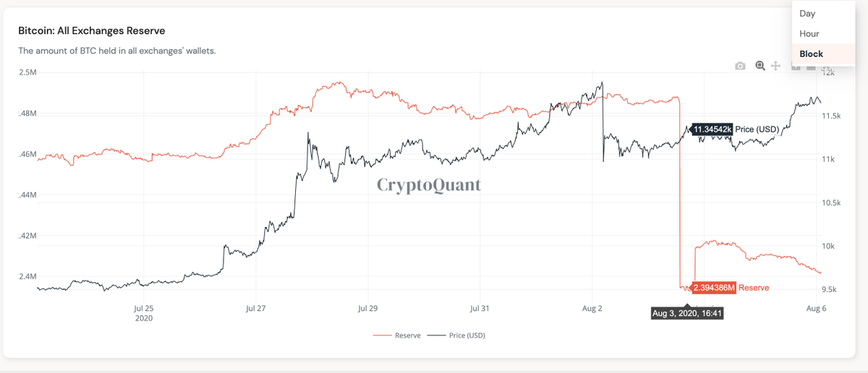Click the 2.5M left axis label

tap(29, 72)
